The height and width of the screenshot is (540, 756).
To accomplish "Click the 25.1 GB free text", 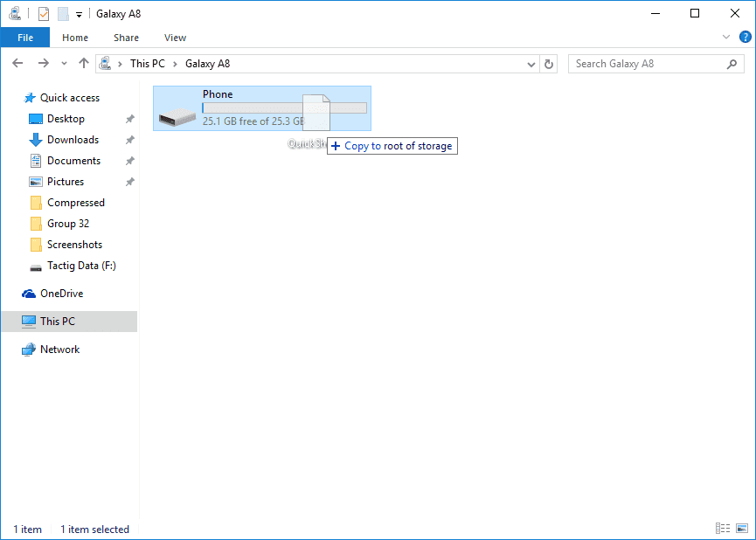I will coord(253,121).
